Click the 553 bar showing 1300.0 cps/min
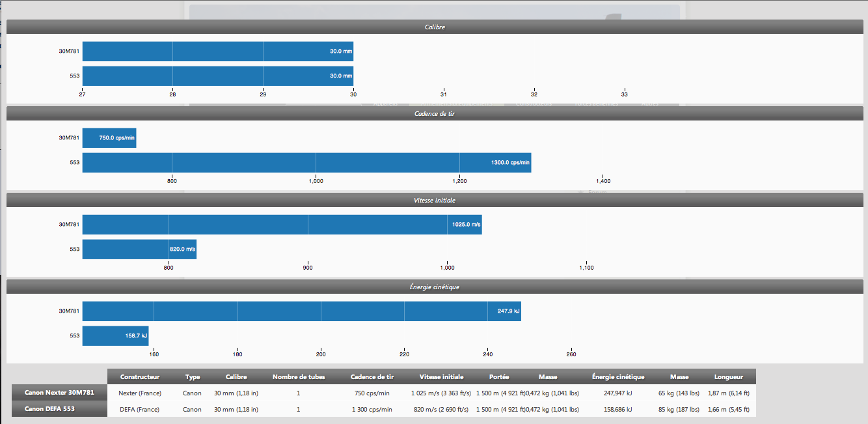Viewport: 868px width, 424px height. 306,163
